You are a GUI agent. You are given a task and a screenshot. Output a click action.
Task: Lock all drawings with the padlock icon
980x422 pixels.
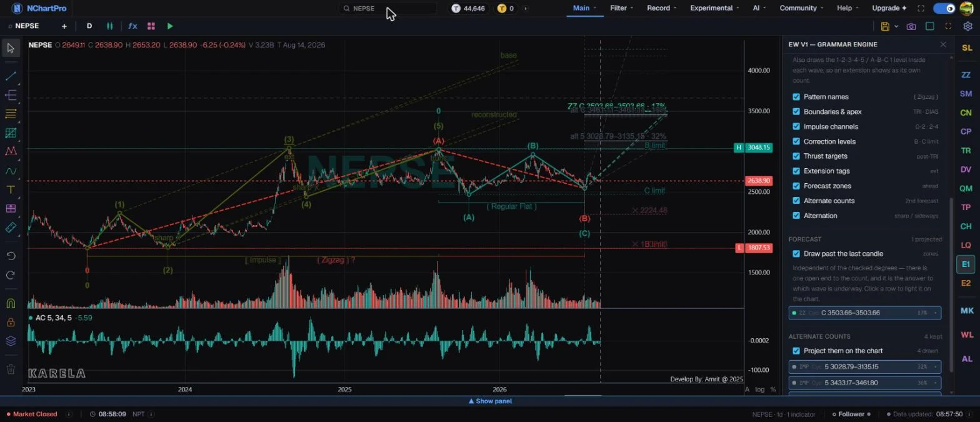tap(11, 322)
